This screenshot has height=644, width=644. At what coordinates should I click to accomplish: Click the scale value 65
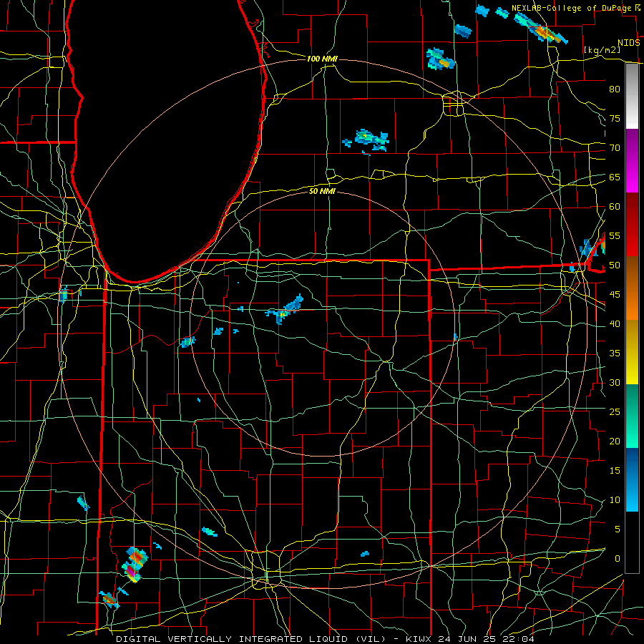615,177
